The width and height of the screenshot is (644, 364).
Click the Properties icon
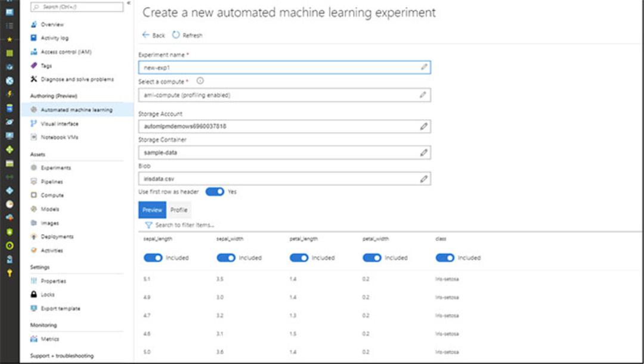[33, 281]
